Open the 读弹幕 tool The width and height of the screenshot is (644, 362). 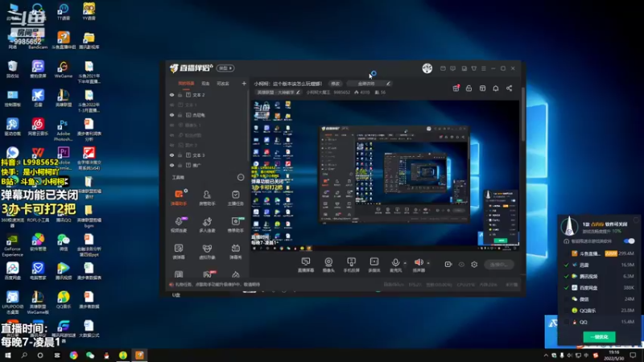pyautogui.click(x=179, y=251)
